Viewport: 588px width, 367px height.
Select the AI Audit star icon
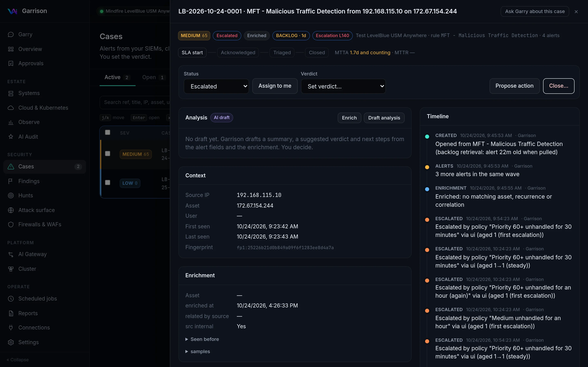tap(11, 137)
